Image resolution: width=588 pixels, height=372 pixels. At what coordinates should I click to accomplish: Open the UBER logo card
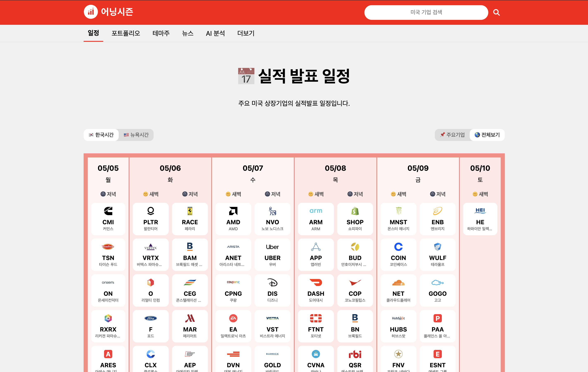tap(272, 254)
